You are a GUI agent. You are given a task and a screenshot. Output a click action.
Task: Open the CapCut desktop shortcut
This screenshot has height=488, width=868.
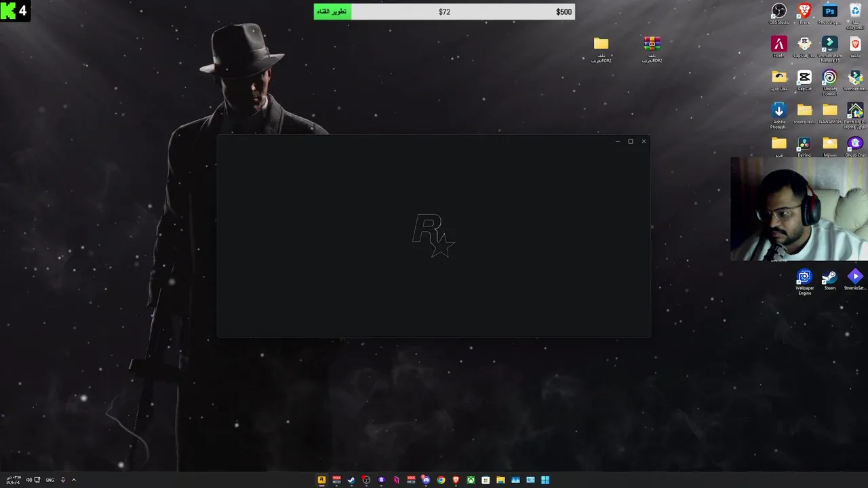804,80
